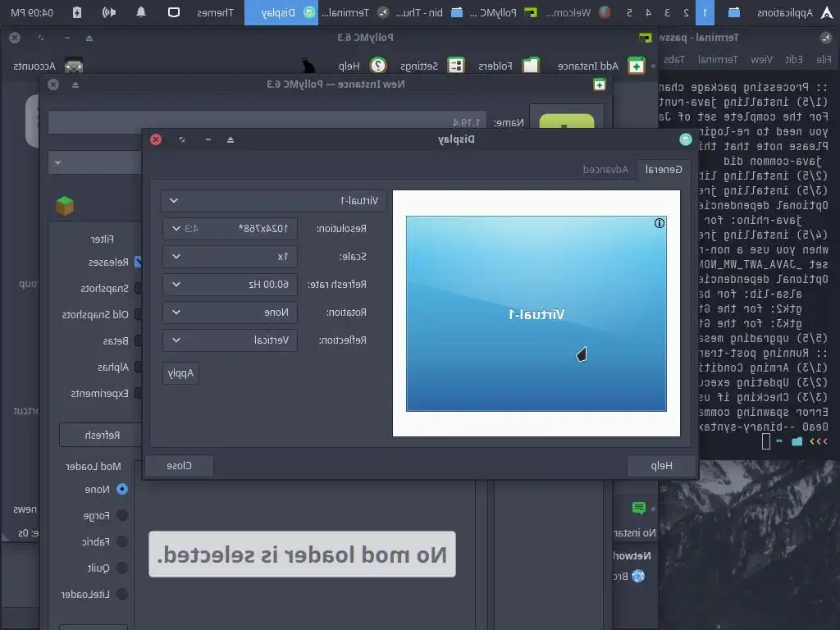
Task: Open the Scale 1x dropdown
Action: (230, 257)
